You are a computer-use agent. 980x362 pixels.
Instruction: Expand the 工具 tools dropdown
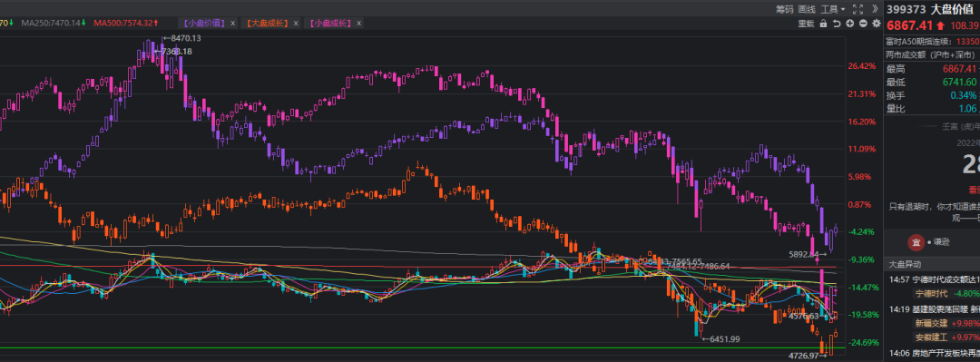832,9
